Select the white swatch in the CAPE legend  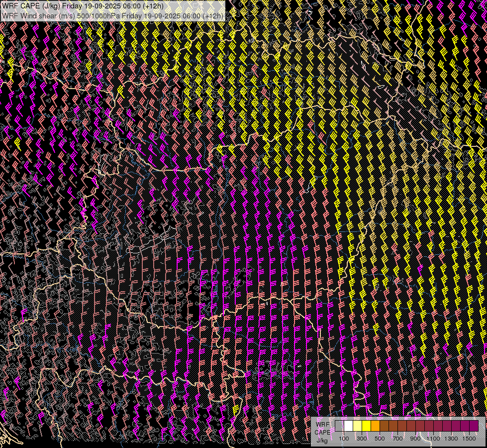[348, 426]
